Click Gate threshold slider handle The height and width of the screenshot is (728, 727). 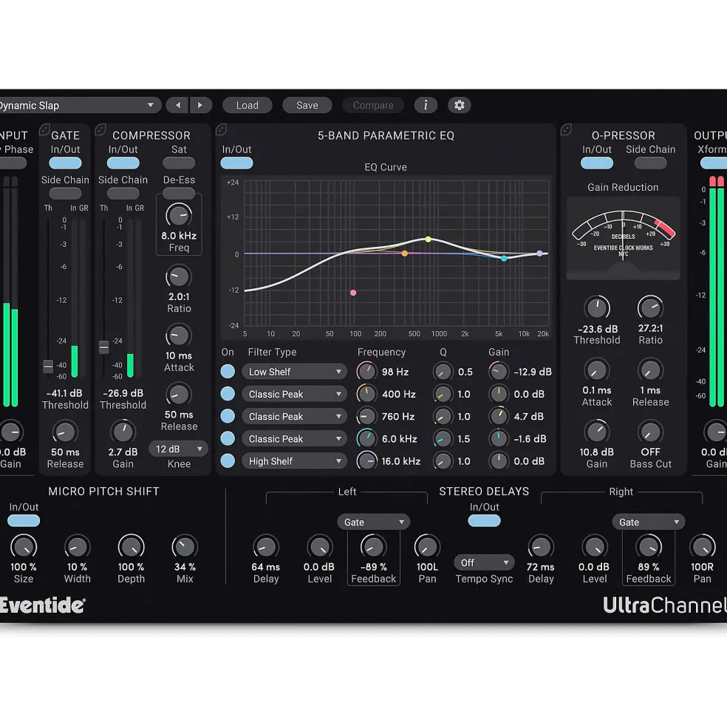point(48,367)
